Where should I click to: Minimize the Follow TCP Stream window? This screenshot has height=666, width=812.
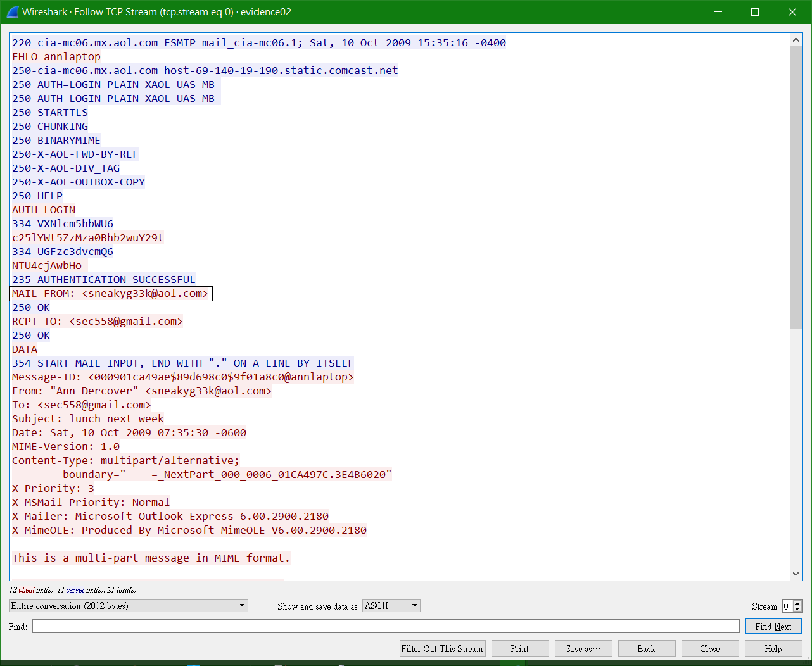[x=718, y=12]
